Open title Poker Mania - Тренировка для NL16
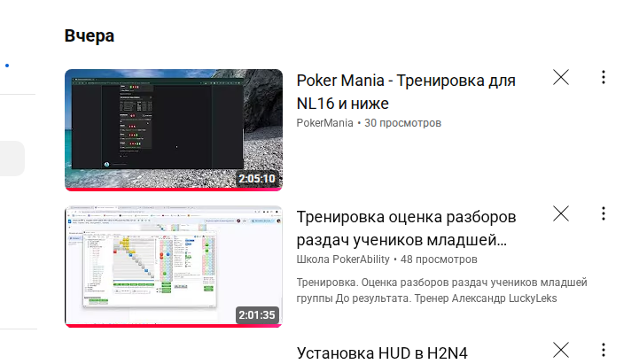639x364 pixels. (x=406, y=92)
